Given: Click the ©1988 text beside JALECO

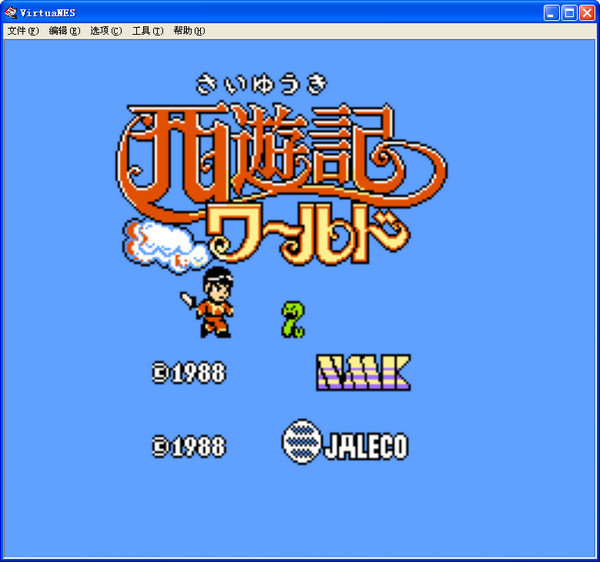Looking at the screenshot, I should (189, 446).
